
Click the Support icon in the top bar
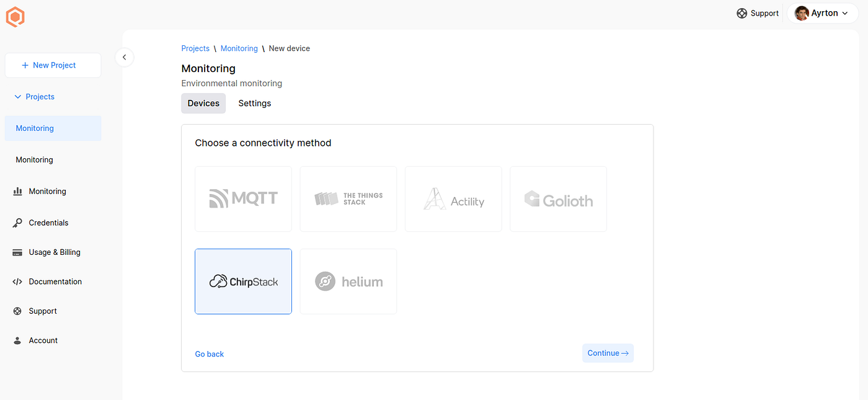pyautogui.click(x=742, y=13)
